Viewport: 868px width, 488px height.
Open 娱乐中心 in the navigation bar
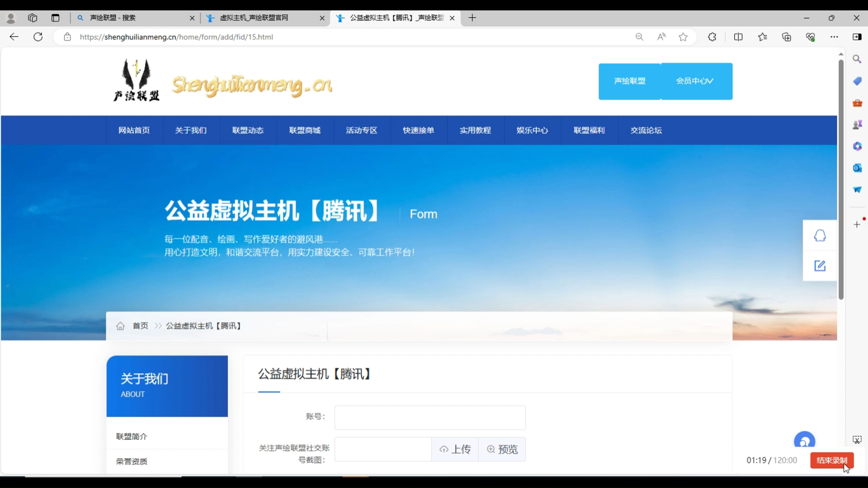[533, 130]
